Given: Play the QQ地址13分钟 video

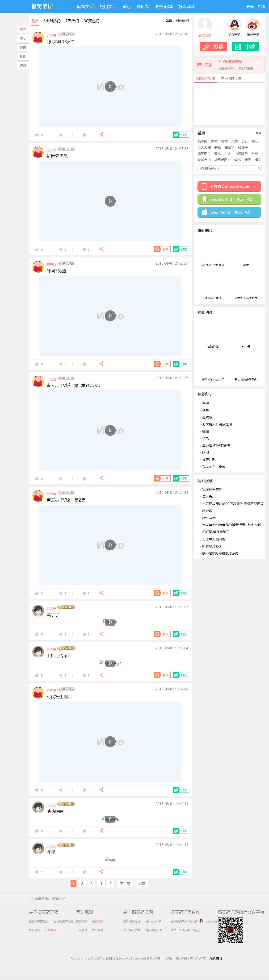Looking at the screenshot, I should point(110,87).
